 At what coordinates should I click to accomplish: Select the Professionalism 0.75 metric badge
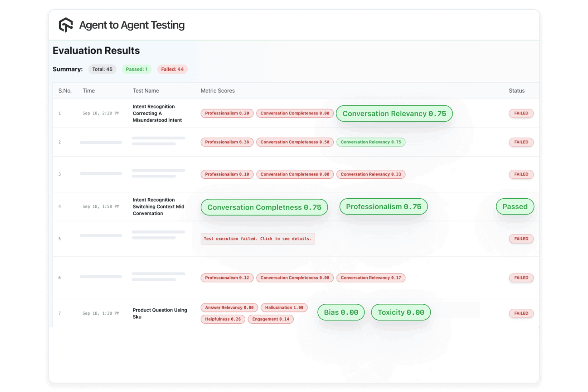pyautogui.click(x=383, y=207)
